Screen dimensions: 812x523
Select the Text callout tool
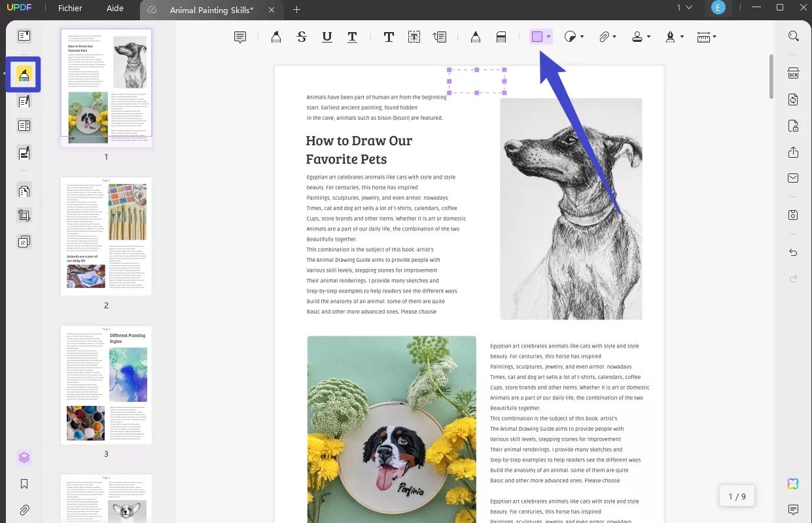(440, 37)
